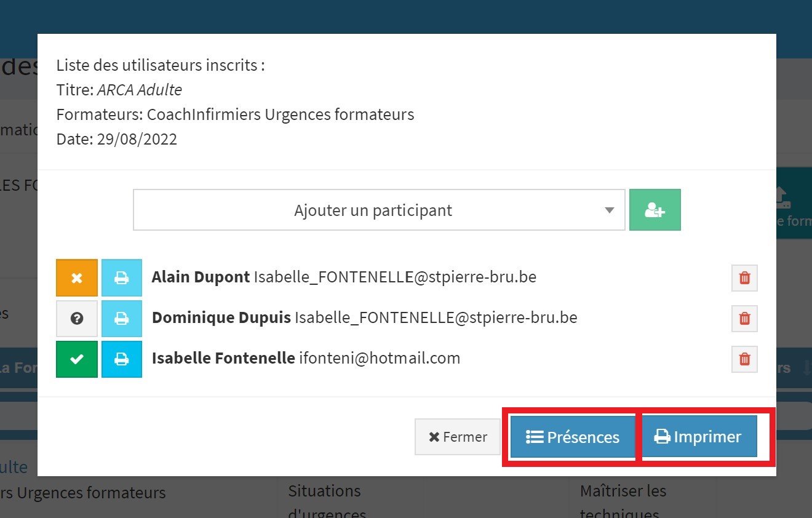Click the Présences button

(572, 437)
